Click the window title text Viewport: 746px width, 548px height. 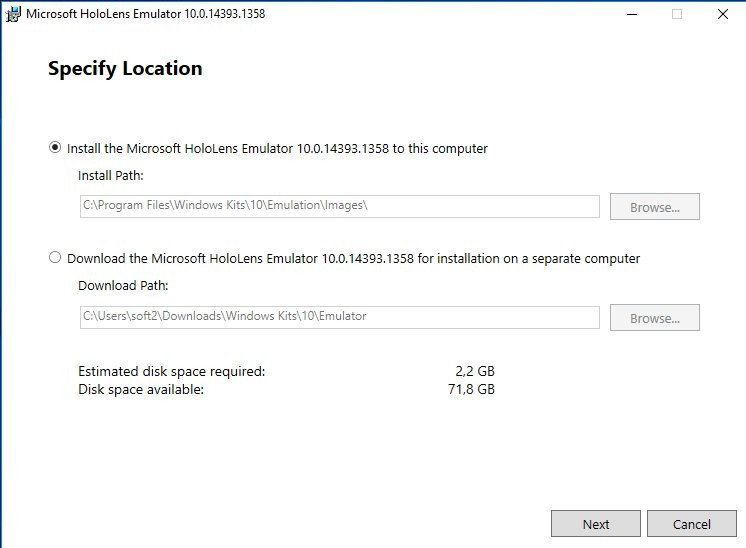point(146,14)
